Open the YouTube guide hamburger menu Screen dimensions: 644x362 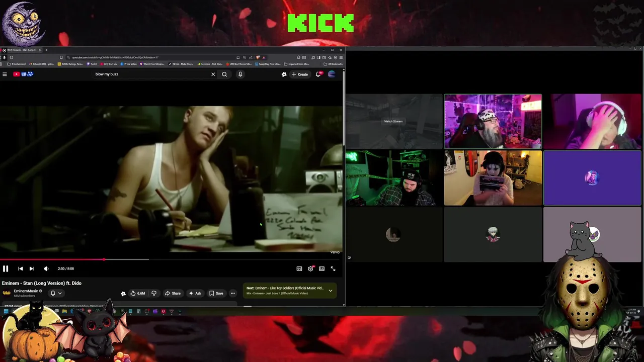[x=5, y=74]
